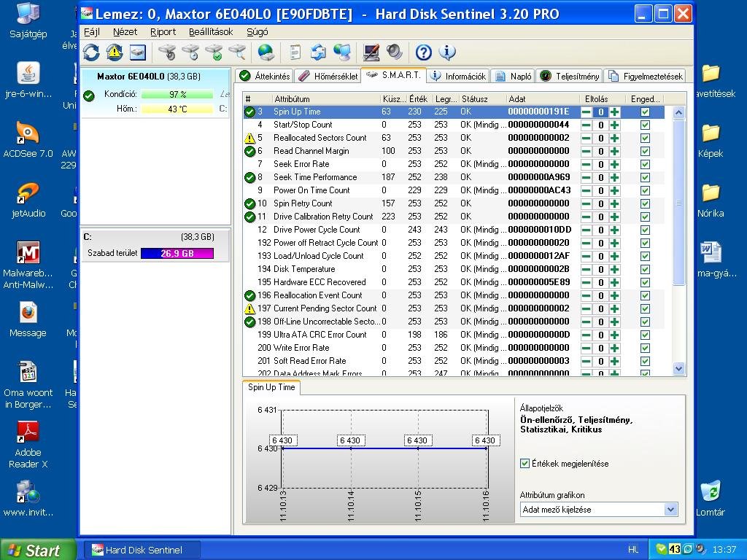Click the disk with clock test icon
747x560 pixels.
190,52
